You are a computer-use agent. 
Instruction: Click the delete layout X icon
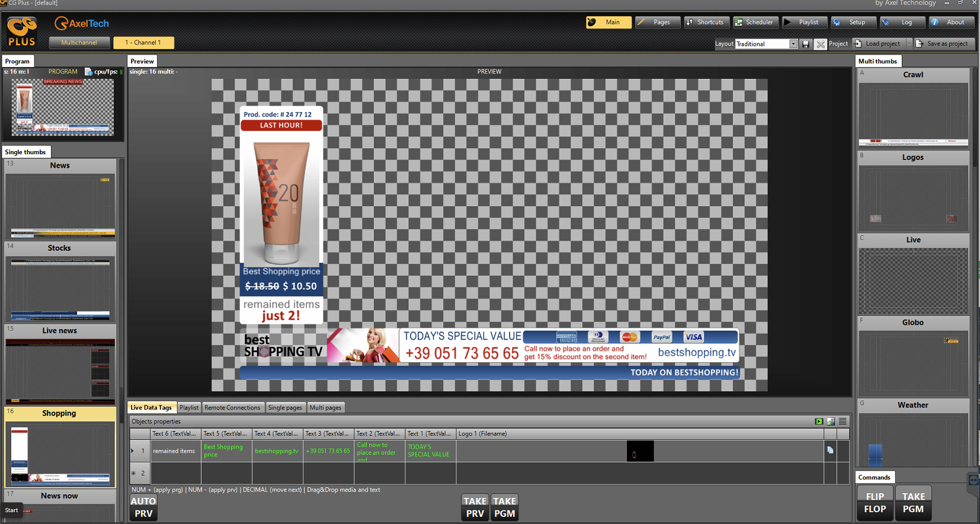point(820,44)
